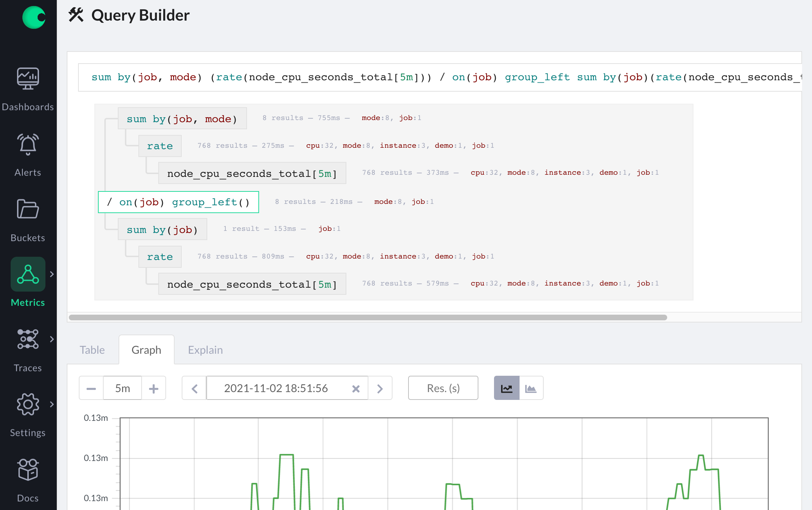
Task: Open Settings from the sidebar
Action: (28, 404)
